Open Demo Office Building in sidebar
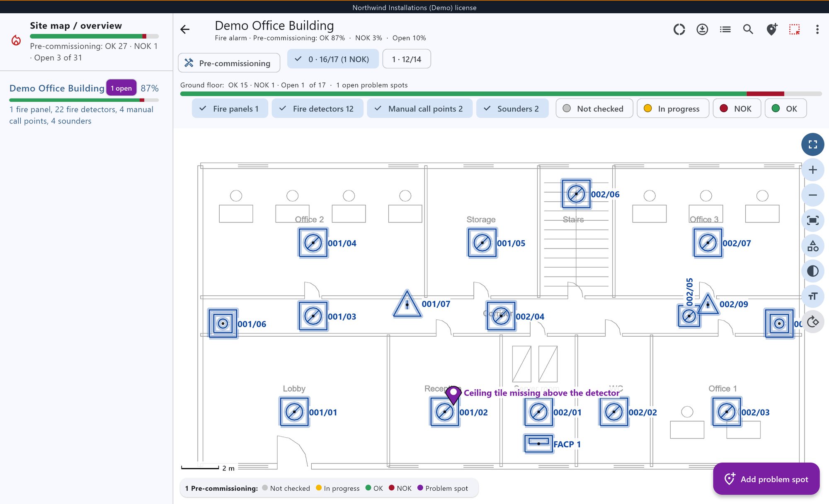The image size is (829, 504). [57, 88]
